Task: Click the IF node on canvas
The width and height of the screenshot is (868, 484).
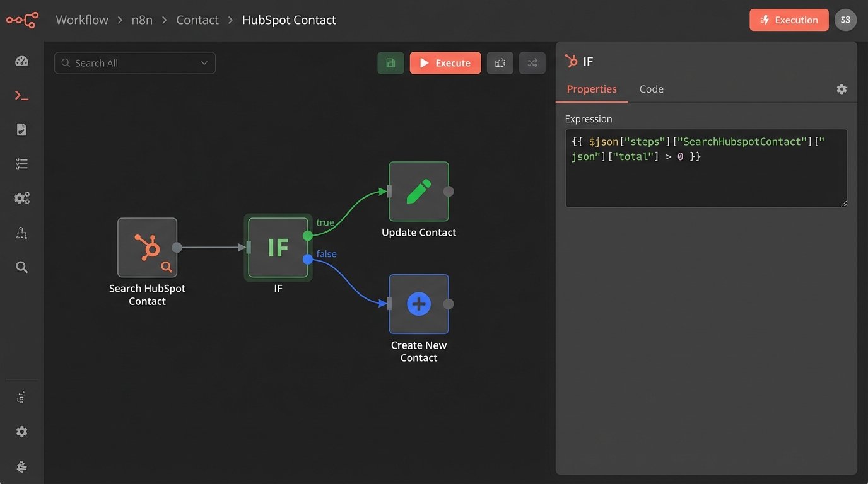Action: click(278, 248)
